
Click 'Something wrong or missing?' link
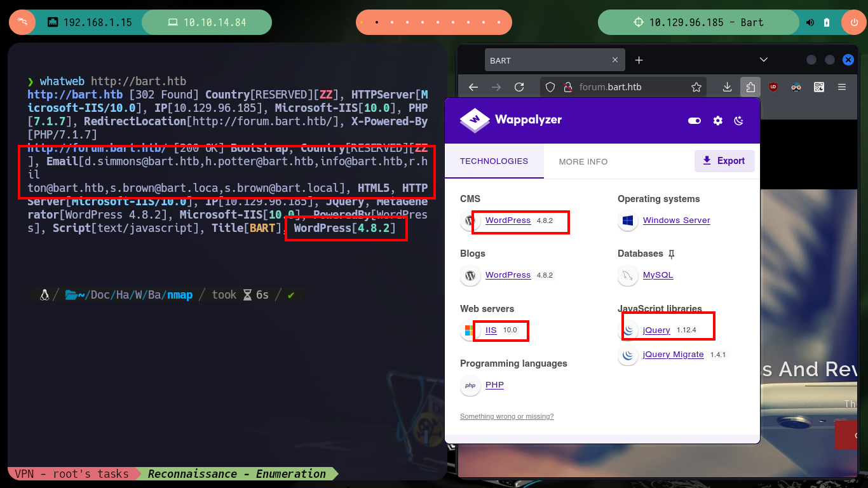(506, 417)
